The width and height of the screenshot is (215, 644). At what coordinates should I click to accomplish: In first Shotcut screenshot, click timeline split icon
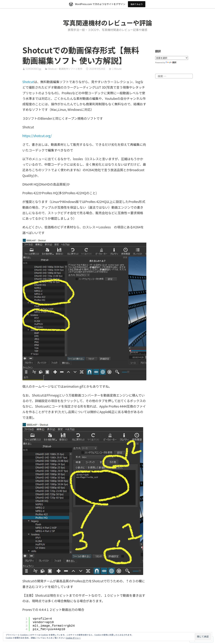(82, 372)
